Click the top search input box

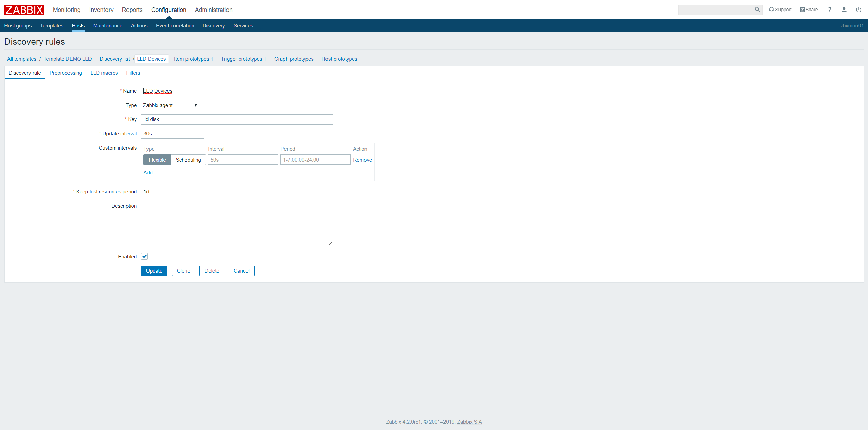pyautogui.click(x=716, y=10)
